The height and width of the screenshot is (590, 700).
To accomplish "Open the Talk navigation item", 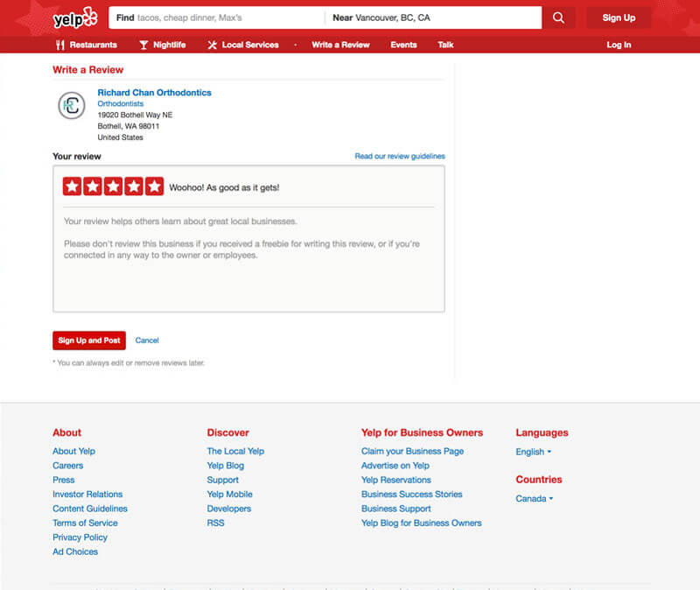I will click(445, 45).
